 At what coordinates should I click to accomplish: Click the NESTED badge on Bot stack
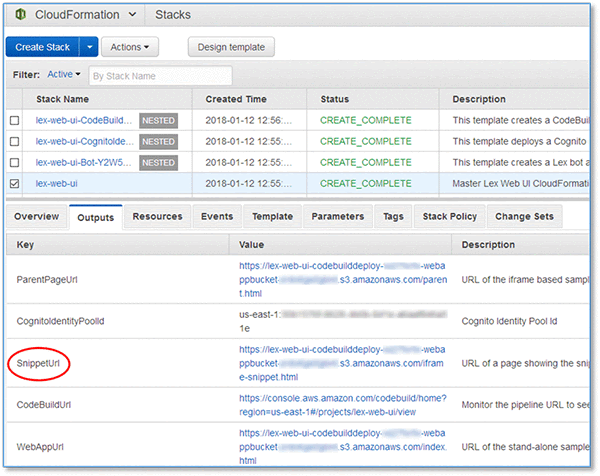click(x=158, y=163)
